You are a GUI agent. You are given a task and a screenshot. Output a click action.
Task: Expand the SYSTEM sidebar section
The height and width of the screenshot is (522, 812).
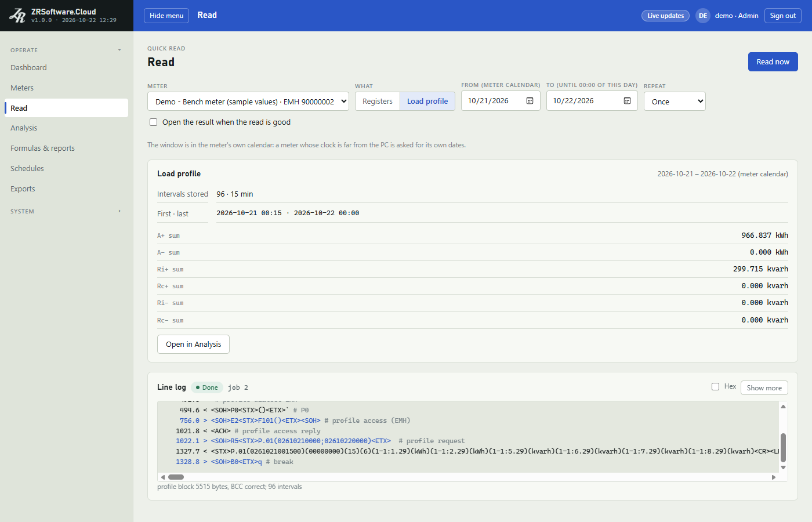(66, 212)
